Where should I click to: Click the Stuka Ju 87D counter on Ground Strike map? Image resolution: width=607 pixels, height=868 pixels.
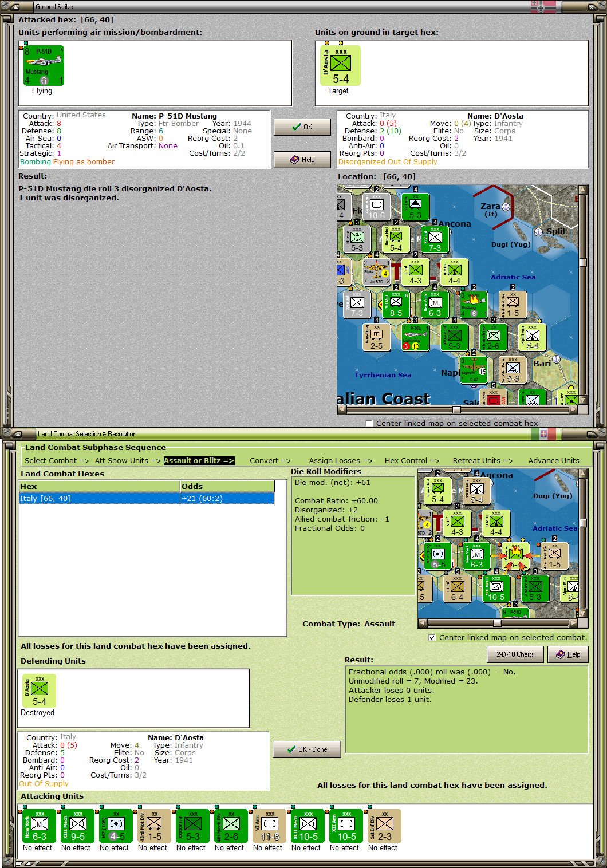[376, 272]
